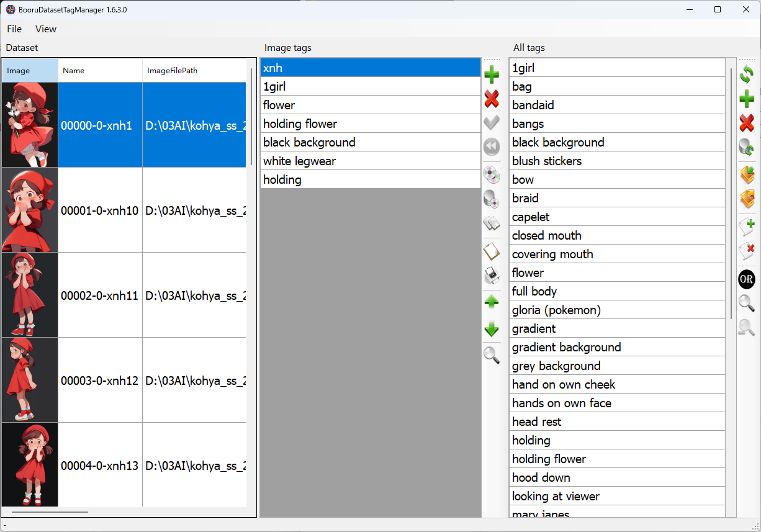761x532 pixels.
Task: Select the white legwear image tag
Action: [371, 161]
